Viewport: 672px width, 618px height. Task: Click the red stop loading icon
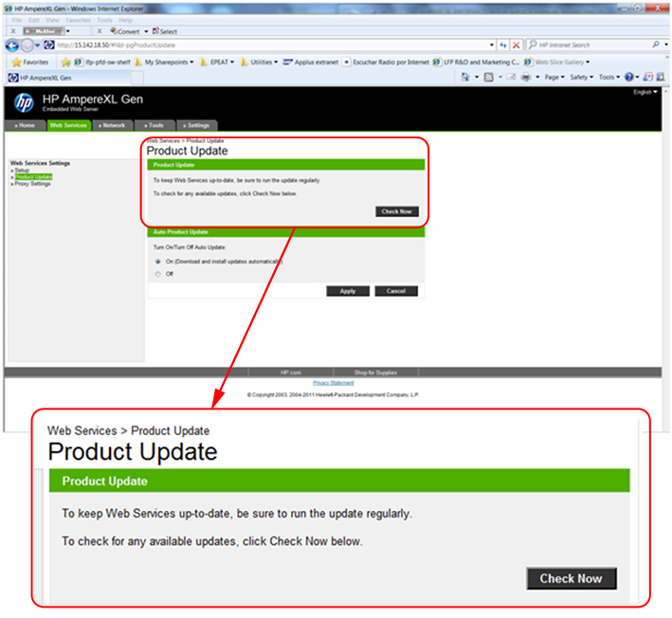tap(517, 45)
